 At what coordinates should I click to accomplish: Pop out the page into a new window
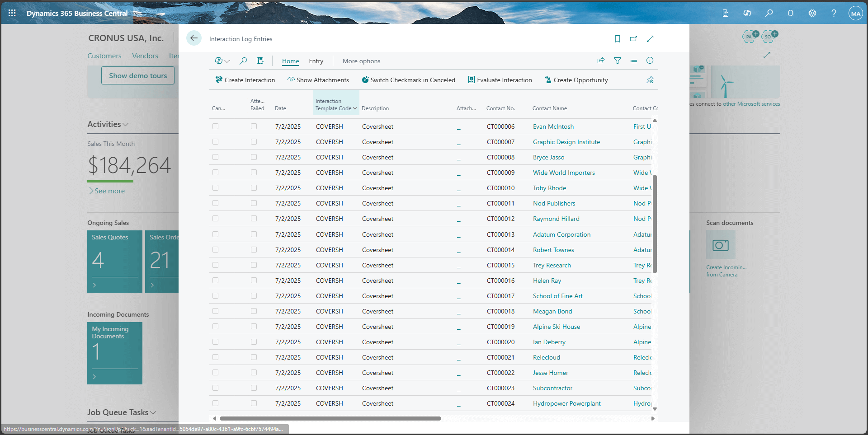click(x=633, y=39)
